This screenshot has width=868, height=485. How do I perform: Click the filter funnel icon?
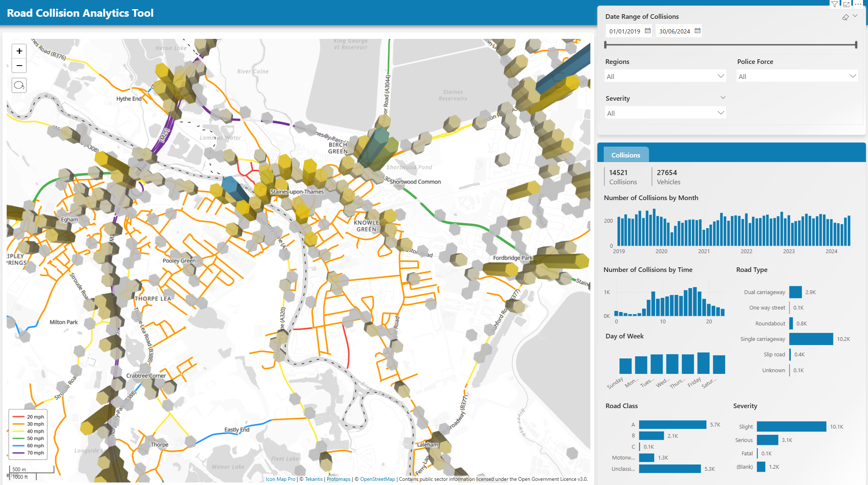point(834,4)
